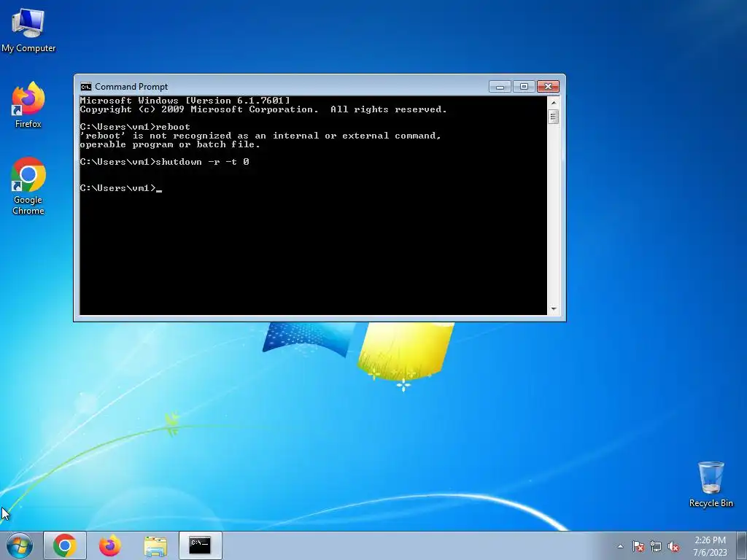Select the Google Chrome desktop shortcut
747x560 pixels.
click(x=28, y=186)
